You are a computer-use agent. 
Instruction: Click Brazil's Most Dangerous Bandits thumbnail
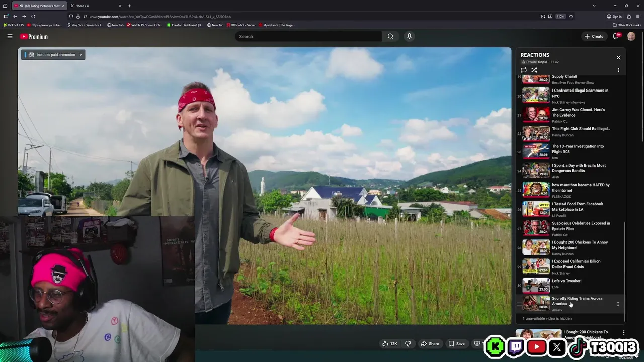[x=536, y=170]
